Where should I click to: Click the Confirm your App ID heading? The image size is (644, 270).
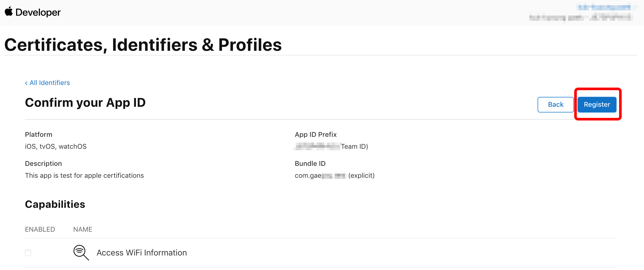(x=85, y=103)
